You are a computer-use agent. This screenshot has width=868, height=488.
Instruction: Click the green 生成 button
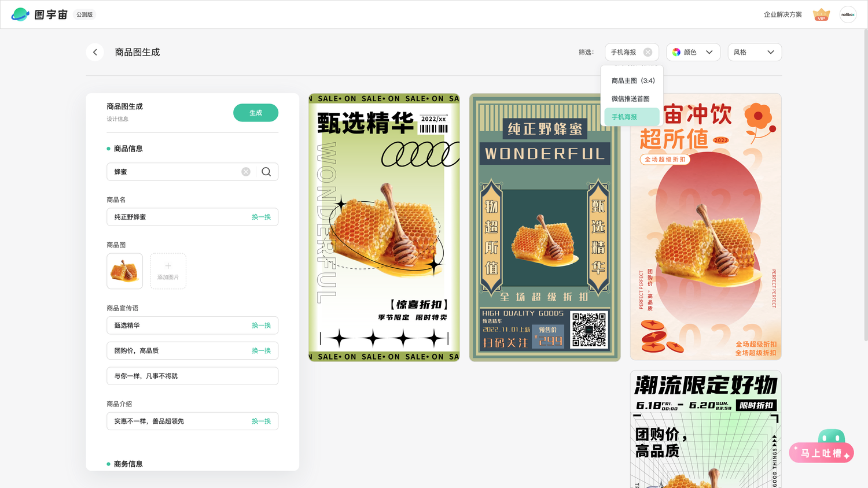256,113
